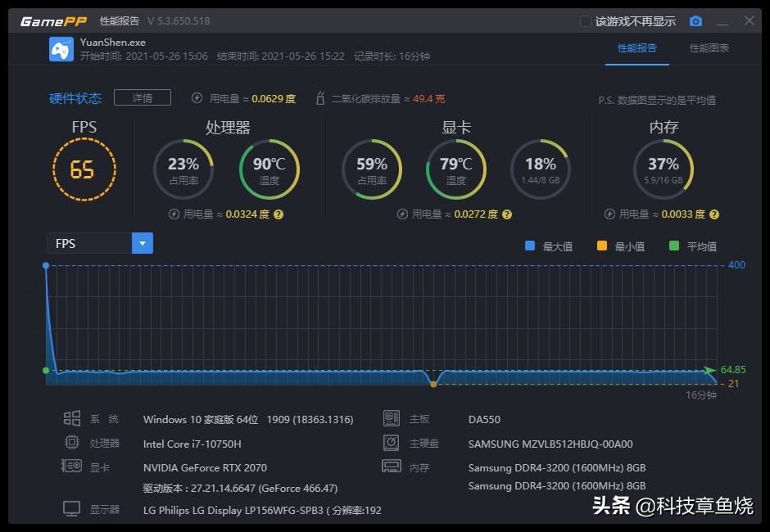Click the 主硬盘 hard disk icon
The image size is (770, 532).
(391, 442)
